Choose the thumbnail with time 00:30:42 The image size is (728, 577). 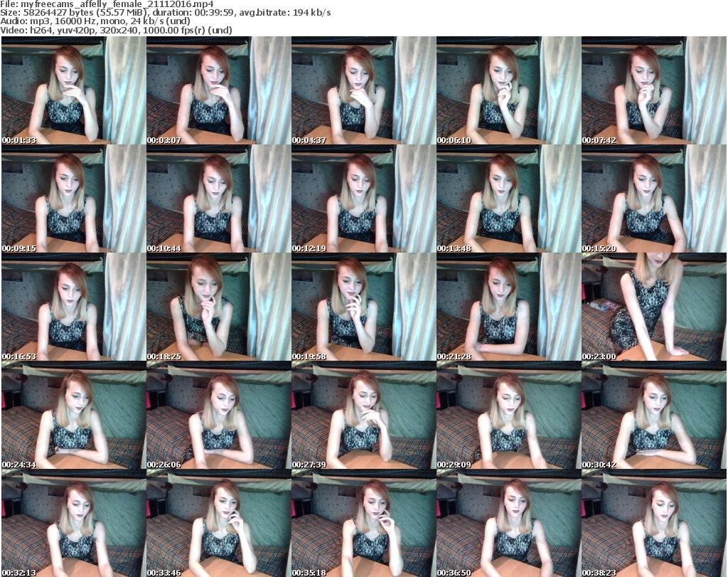pos(654,415)
